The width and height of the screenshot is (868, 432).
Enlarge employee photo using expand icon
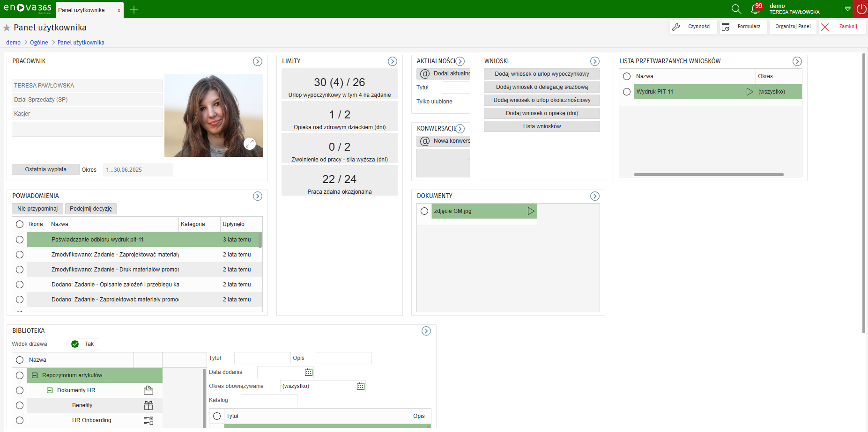click(x=250, y=144)
